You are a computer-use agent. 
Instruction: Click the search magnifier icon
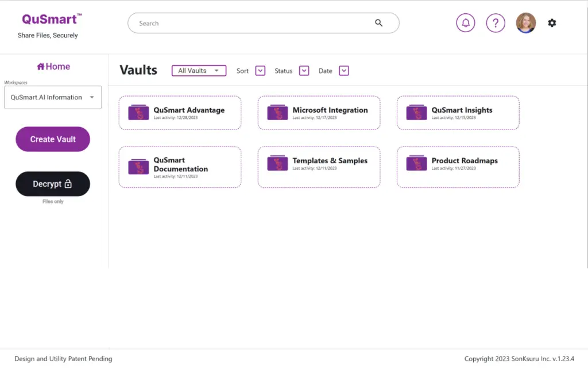379,23
